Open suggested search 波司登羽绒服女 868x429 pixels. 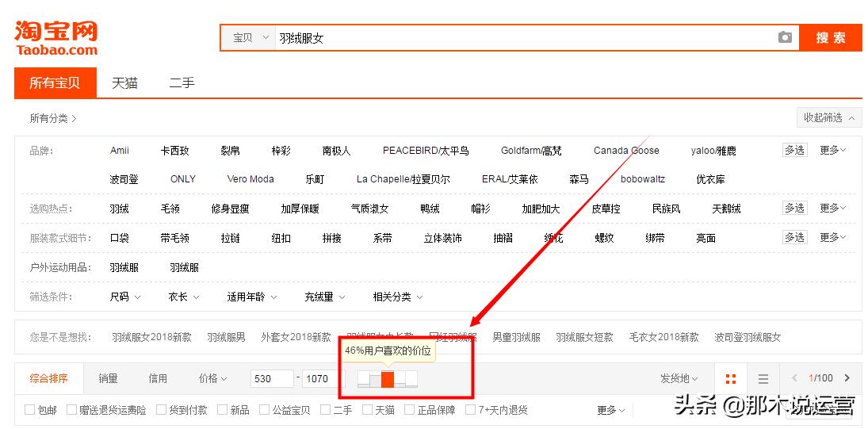pyautogui.click(x=748, y=337)
